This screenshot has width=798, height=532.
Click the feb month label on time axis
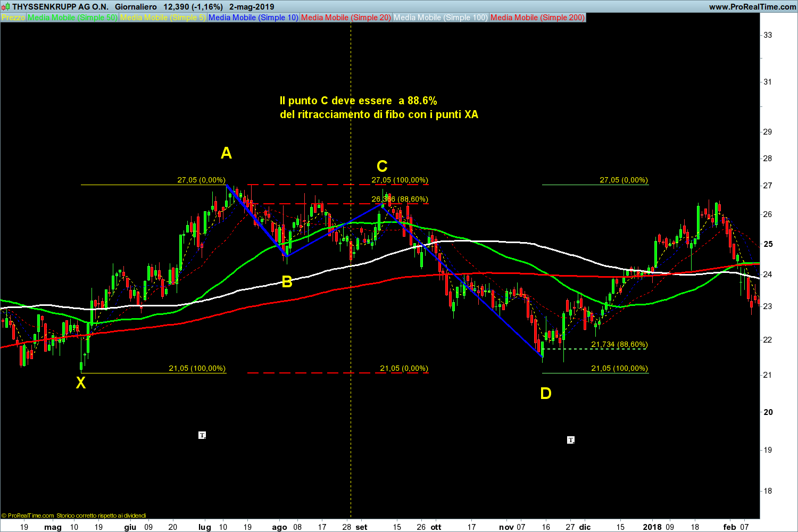click(x=730, y=527)
